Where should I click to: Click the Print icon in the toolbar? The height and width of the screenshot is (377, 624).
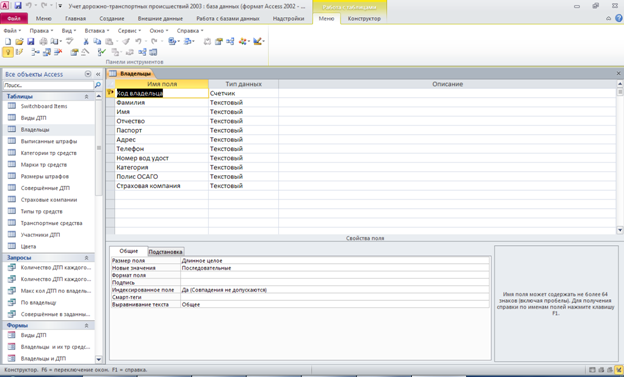pos(43,41)
